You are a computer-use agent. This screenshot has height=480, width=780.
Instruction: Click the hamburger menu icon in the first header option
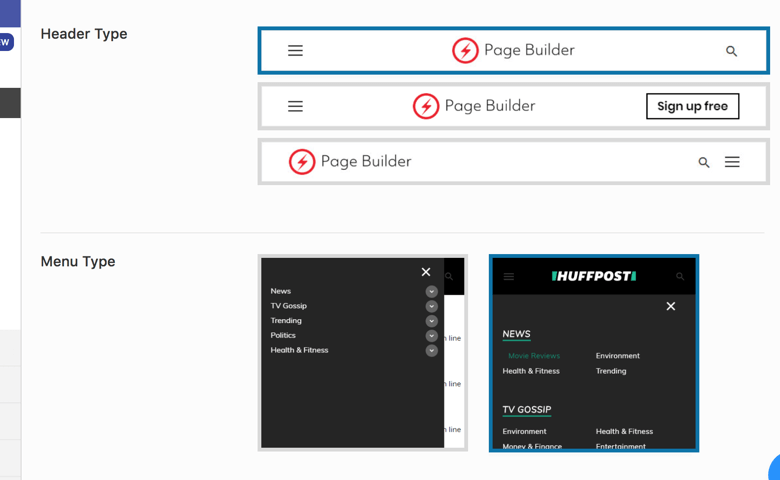295,51
